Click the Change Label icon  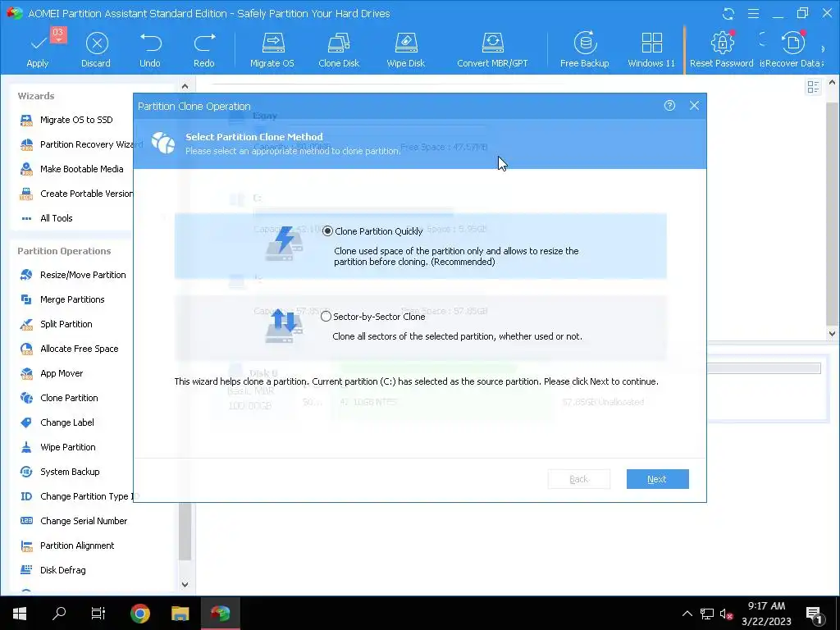(x=26, y=422)
